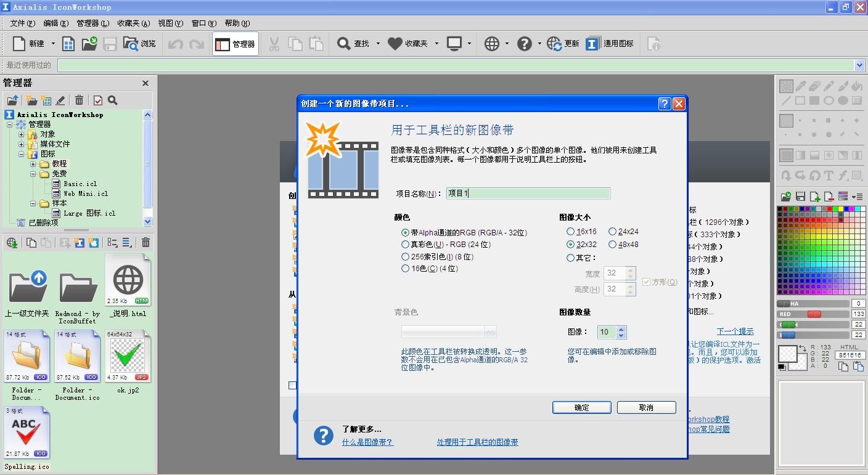Screen dimensions: 868x475
Task: Click the globe web icon in toolbar
Action: (x=492, y=44)
